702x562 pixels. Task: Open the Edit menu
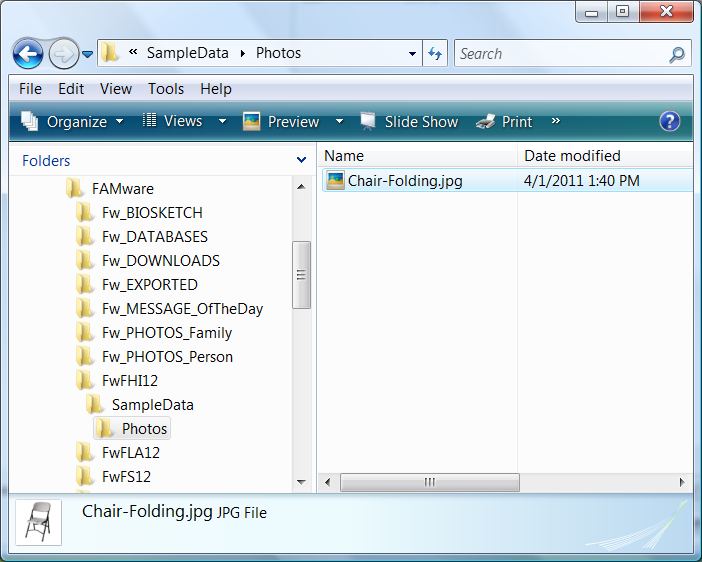click(x=71, y=89)
